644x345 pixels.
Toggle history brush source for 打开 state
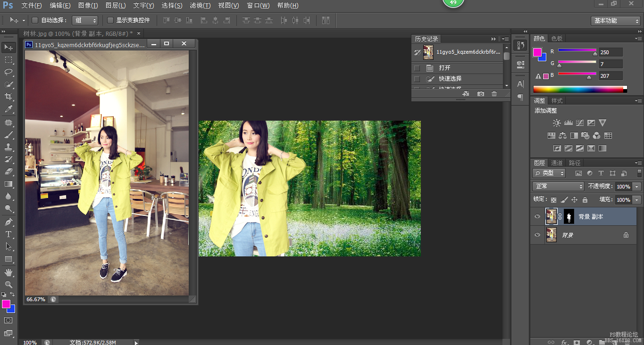tap(417, 68)
